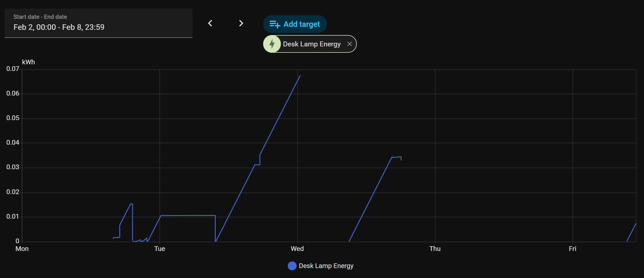The image size is (644, 278).
Task: Go to the previous date range
Action: 210,23
